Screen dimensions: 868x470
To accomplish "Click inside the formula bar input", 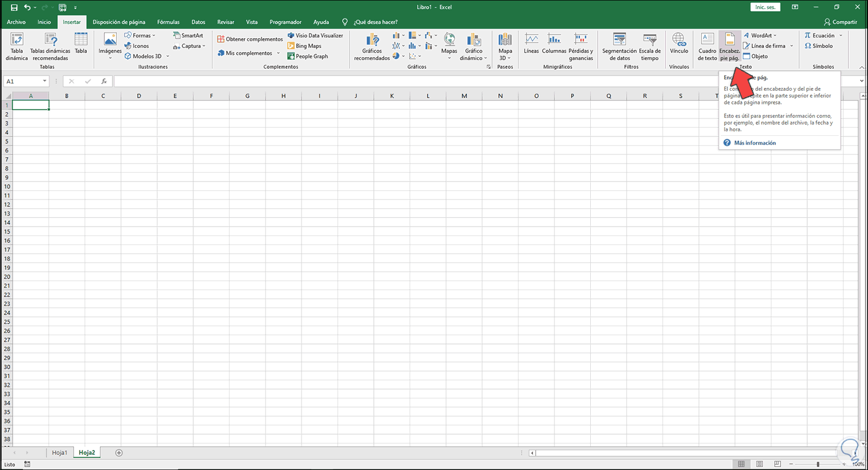I will [x=485, y=82].
